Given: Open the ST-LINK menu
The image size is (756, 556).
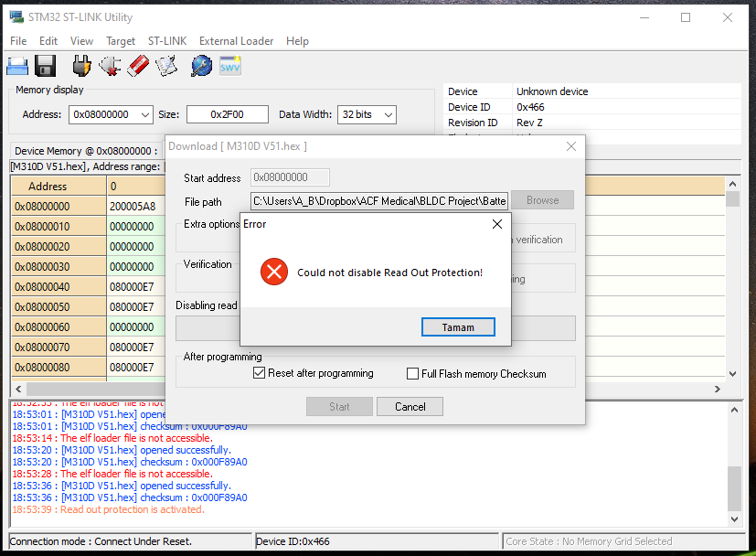Looking at the screenshot, I should [x=167, y=41].
